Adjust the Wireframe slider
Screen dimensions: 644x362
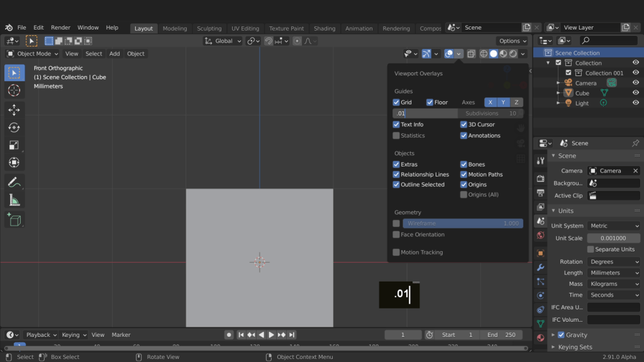tap(462, 223)
